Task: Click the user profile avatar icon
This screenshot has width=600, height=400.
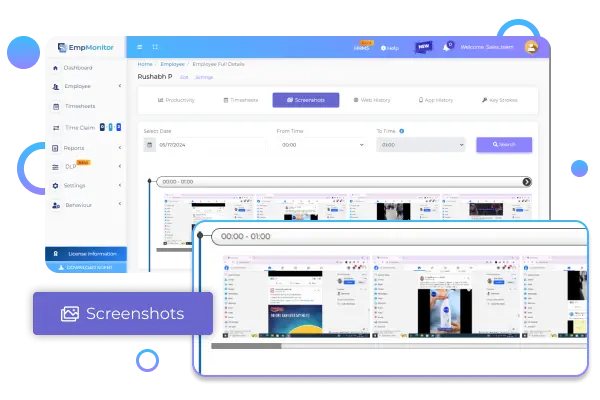Action: coord(531,46)
